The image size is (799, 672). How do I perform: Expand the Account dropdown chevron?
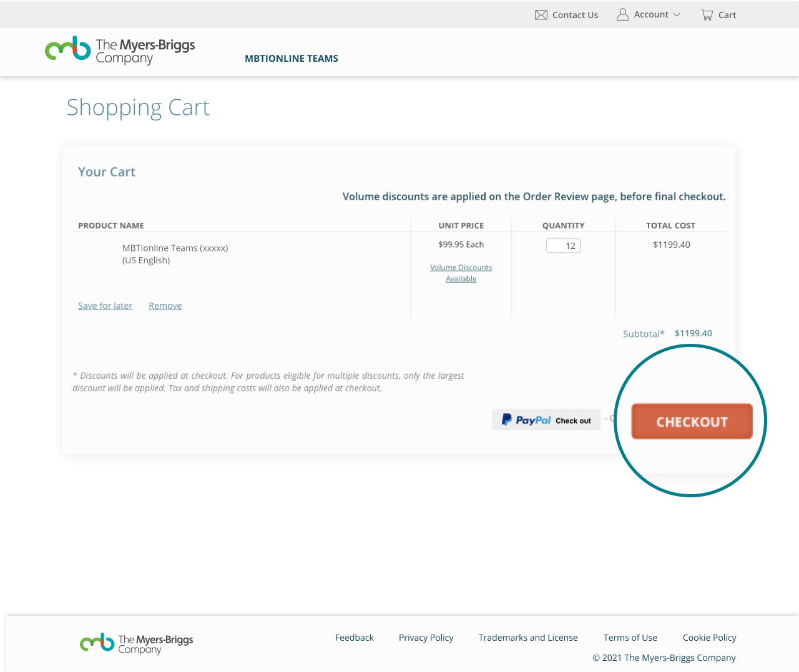(x=677, y=14)
